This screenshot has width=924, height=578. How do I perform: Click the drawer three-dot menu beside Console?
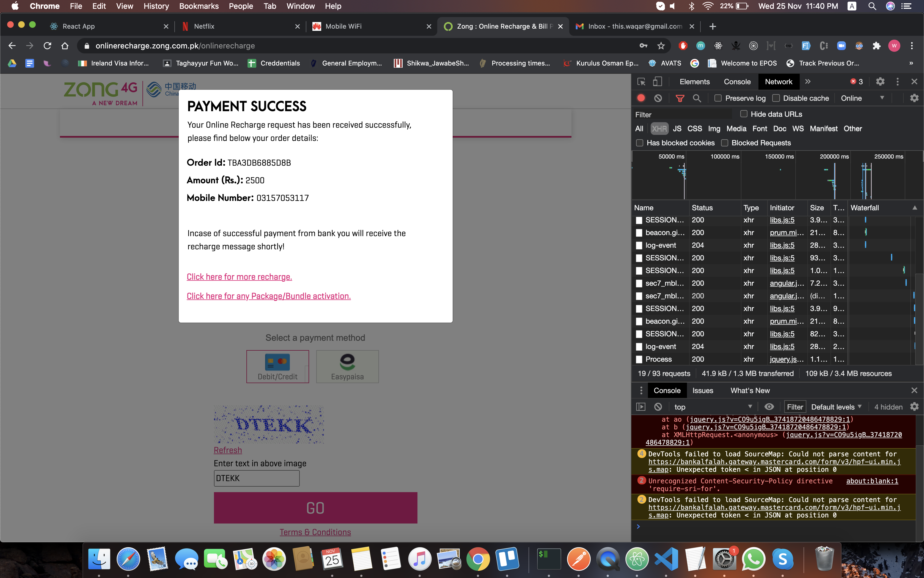coord(641,390)
